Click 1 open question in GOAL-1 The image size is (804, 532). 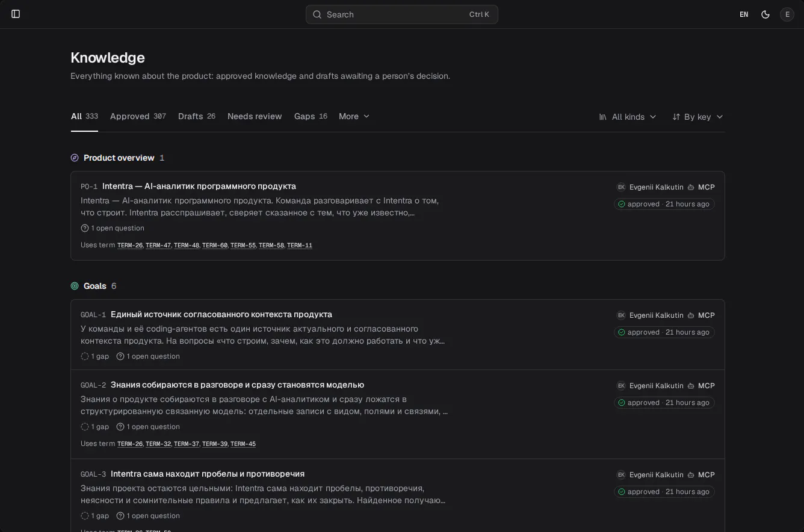pos(148,356)
